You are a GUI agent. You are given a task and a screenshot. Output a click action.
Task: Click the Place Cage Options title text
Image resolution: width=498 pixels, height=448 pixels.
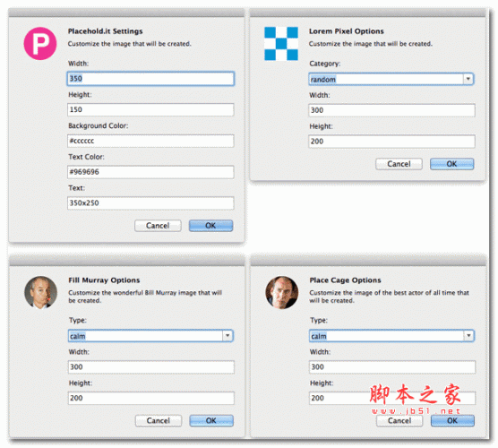345,280
